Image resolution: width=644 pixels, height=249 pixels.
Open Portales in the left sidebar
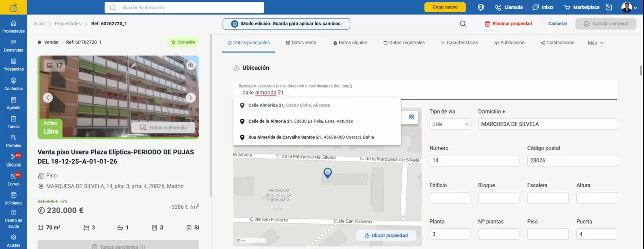pos(13,141)
